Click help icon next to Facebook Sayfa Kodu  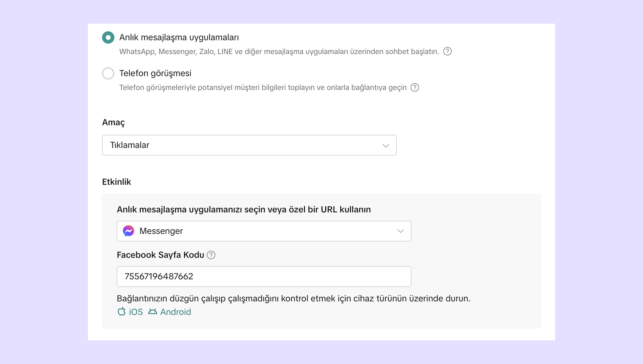click(x=211, y=255)
